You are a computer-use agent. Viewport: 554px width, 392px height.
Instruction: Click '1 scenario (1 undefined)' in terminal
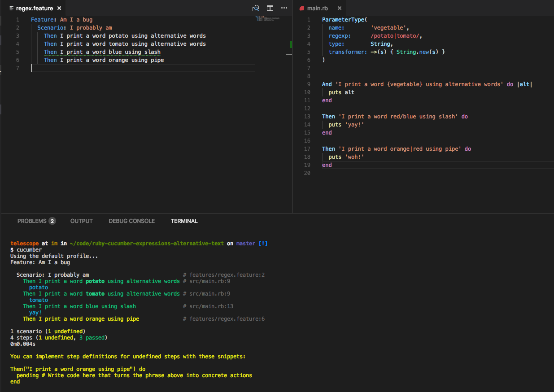click(48, 331)
